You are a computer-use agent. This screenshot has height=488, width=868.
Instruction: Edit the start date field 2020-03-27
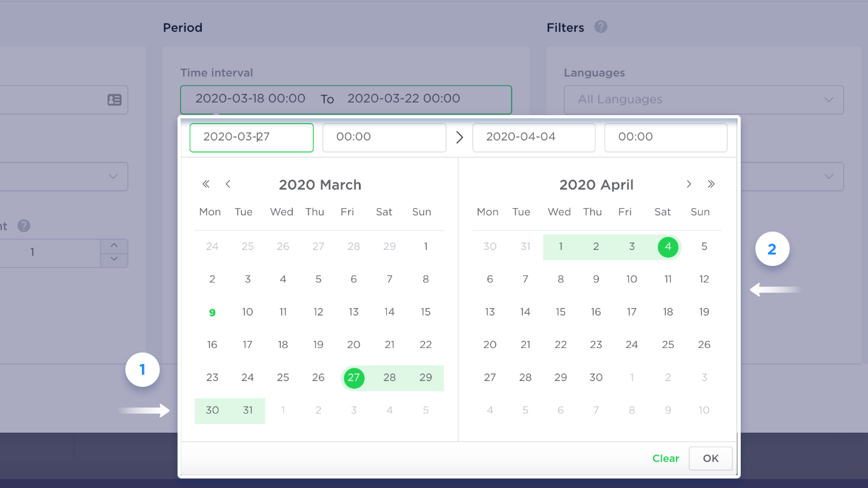pos(251,137)
